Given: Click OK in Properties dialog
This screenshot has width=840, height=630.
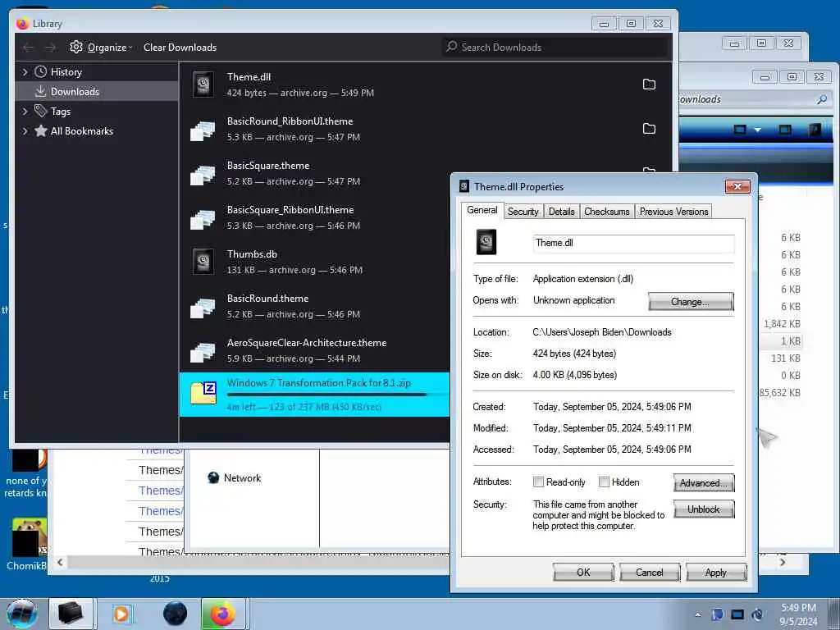Looking at the screenshot, I should [583, 572].
